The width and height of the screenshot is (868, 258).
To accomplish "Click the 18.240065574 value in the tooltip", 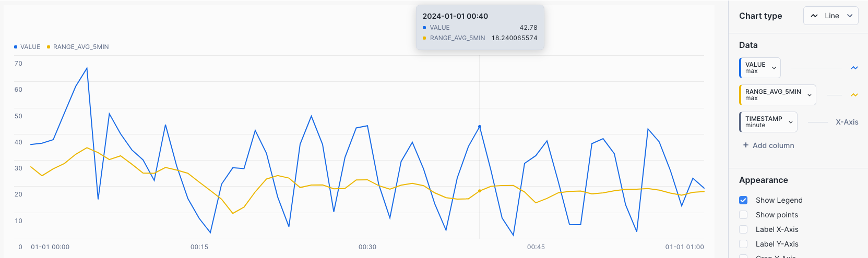I will pyautogui.click(x=514, y=38).
